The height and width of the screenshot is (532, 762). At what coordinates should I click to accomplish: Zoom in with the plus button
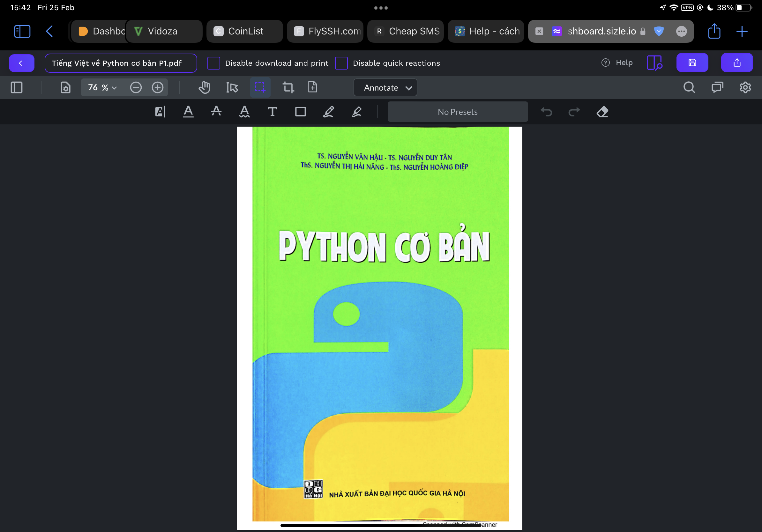click(158, 88)
